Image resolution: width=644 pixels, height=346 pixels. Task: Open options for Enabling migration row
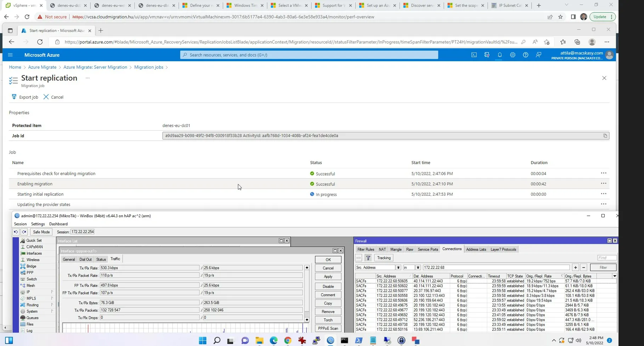pyautogui.click(x=604, y=184)
